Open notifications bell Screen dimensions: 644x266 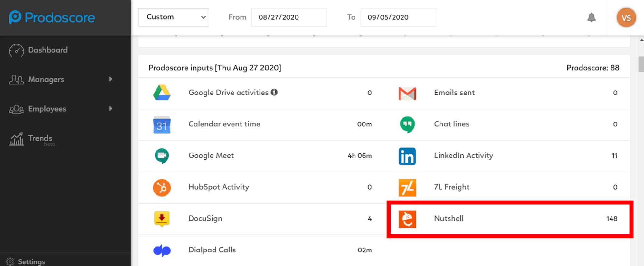pyautogui.click(x=591, y=17)
